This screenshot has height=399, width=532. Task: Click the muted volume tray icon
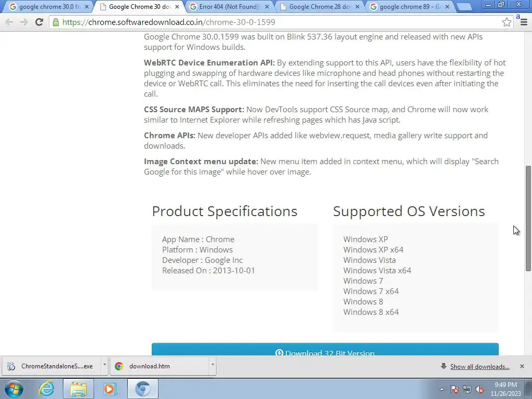coord(480,389)
